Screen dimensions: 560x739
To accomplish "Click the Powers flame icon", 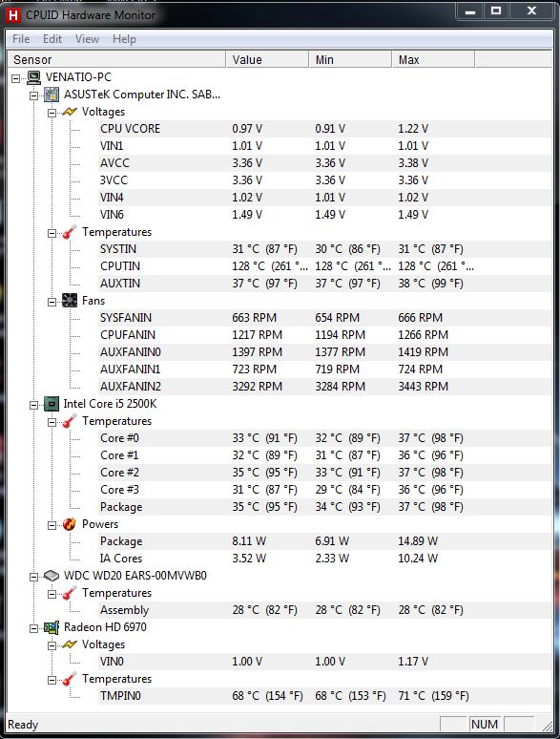I will (70, 524).
